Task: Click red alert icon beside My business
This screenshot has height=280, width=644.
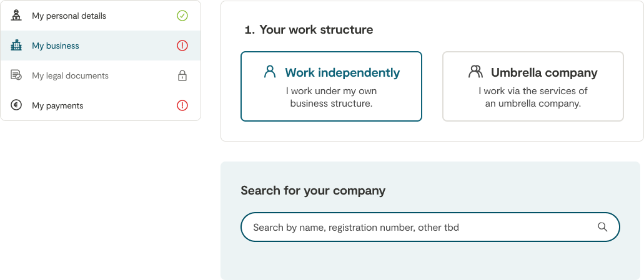Action: [182, 46]
